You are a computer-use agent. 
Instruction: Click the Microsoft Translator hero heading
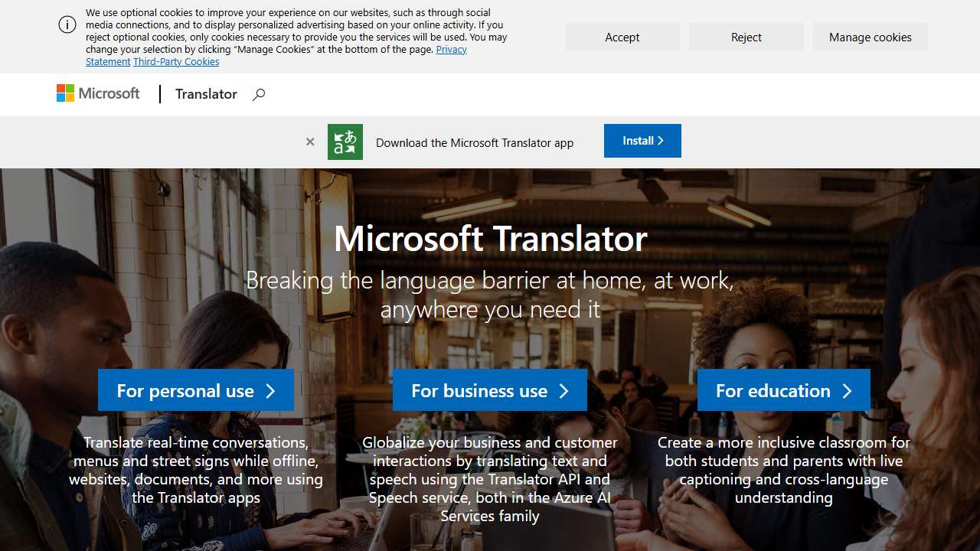(490, 238)
